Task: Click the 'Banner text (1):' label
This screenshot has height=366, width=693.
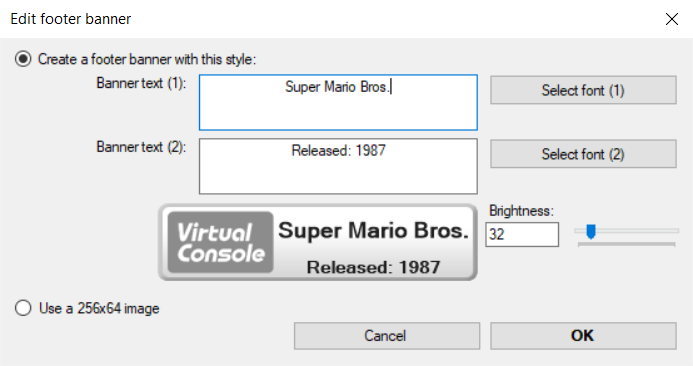Action: pyautogui.click(x=141, y=83)
